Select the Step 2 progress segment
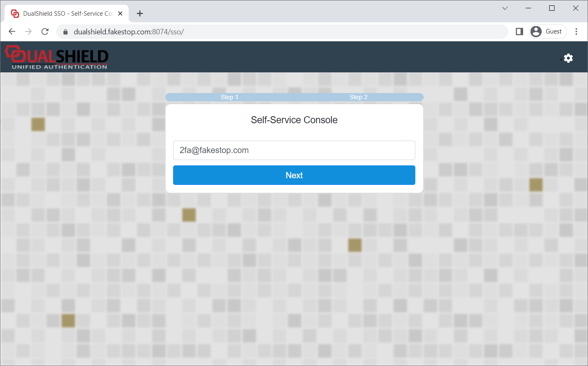This screenshot has height=366, width=588. 358,97
